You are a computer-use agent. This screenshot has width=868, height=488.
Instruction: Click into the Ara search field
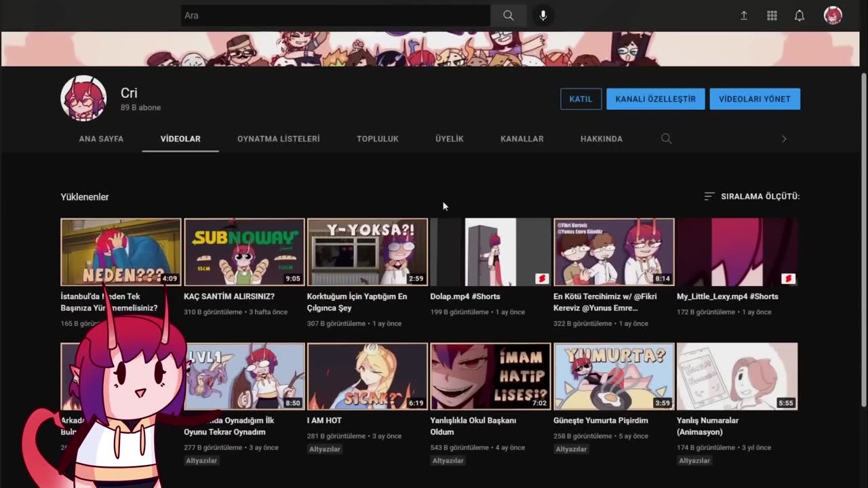point(336,16)
